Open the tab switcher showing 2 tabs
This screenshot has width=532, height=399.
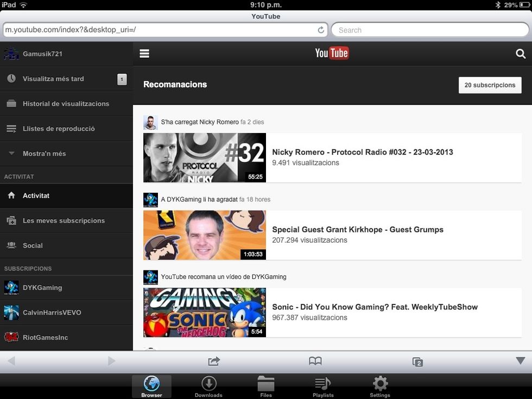pyautogui.click(x=417, y=360)
